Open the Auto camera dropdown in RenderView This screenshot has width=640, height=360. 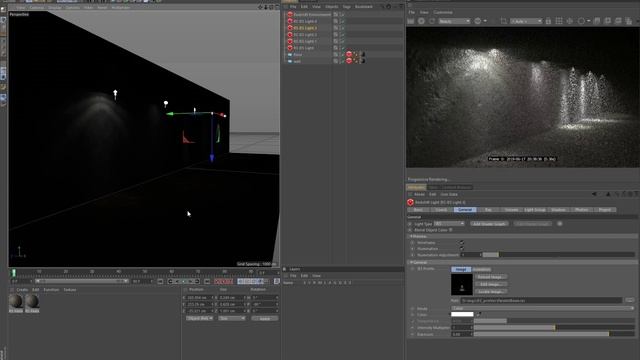pos(526,21)
